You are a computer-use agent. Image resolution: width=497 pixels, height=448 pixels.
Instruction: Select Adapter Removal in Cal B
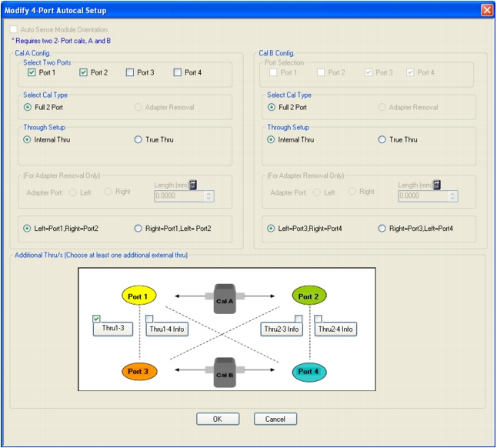click(x=382, y=107)
